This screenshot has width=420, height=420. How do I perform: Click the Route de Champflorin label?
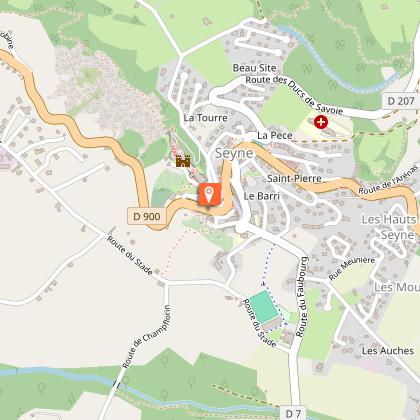point(147,337)
